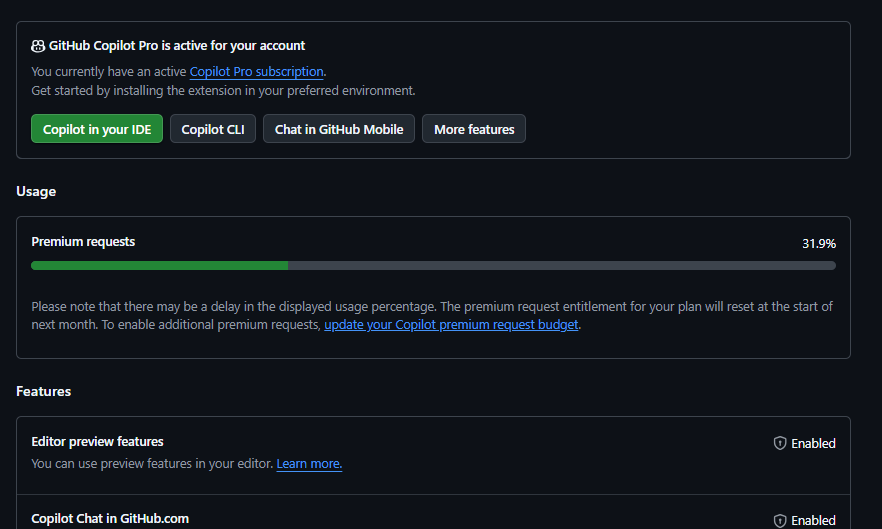This screenshot has height=529, width=882.
Task: Open Chat in GitHub Mobile
Action: pyautogui.click(x=339, y=129)
